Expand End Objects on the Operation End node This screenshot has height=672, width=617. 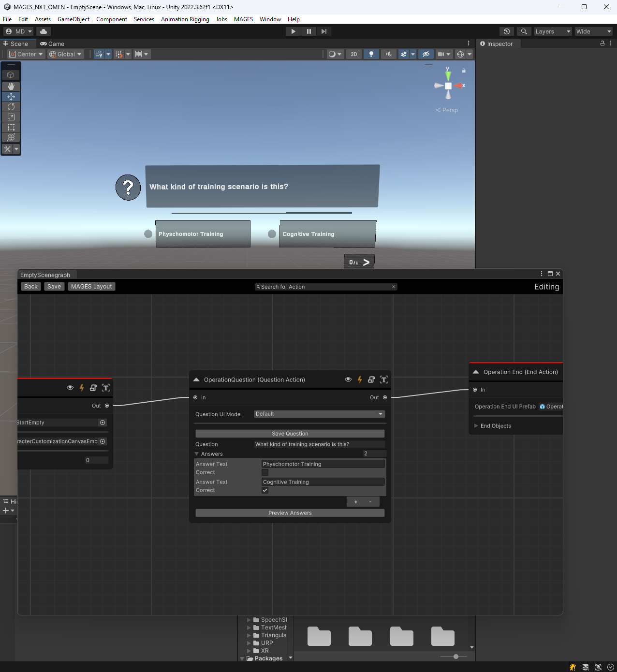[x=477, y=425]
